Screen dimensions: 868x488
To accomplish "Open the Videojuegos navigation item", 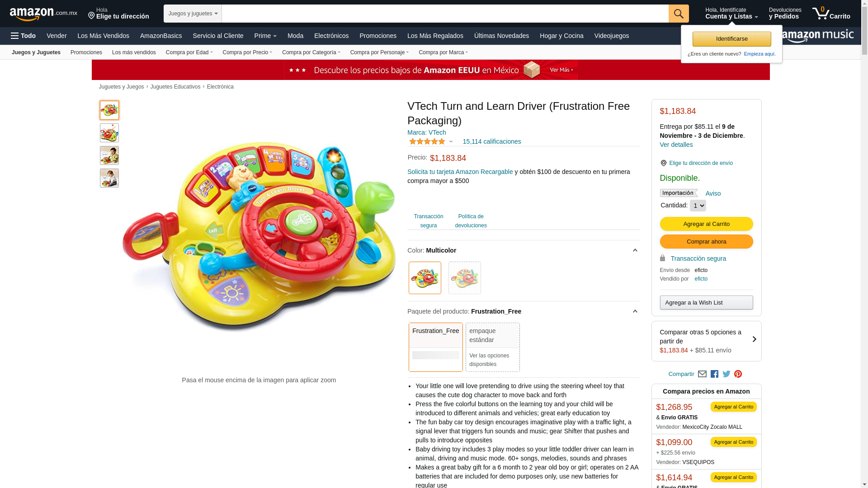I will pyautogui.click(x=611, y=36).
